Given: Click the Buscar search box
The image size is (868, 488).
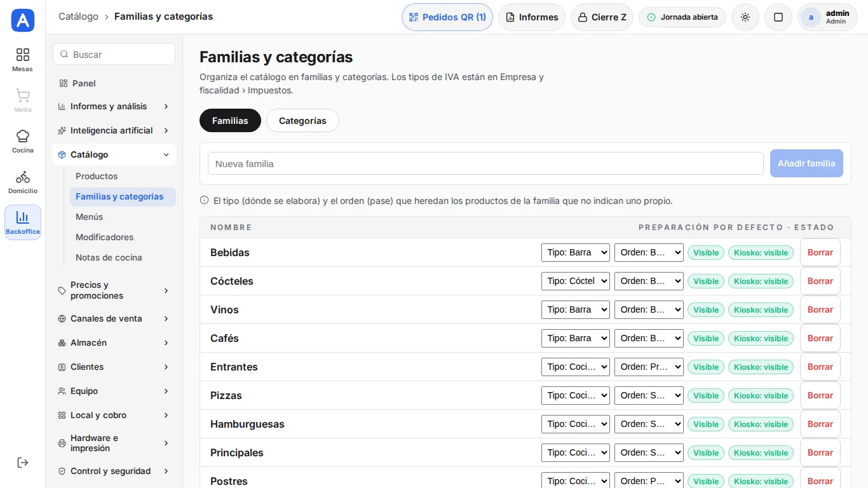Looking at the screenshot, I should tap(114, 55).
